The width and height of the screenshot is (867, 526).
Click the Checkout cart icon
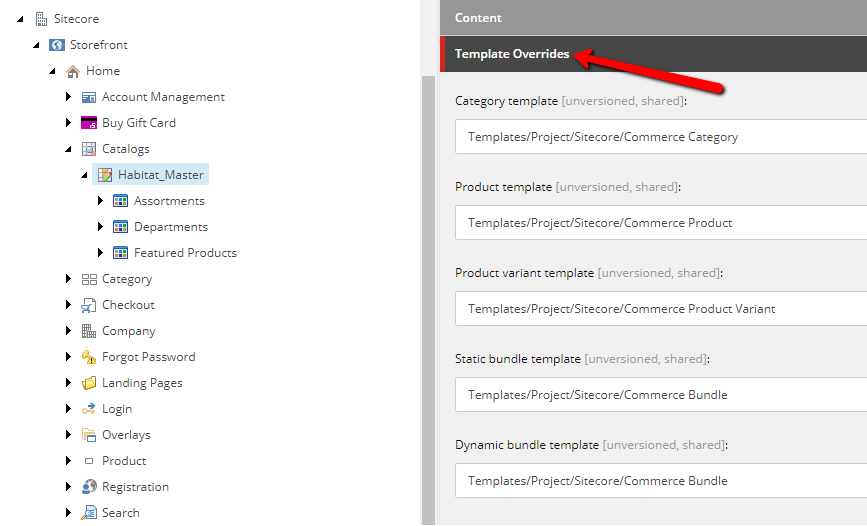click(x=88, y=305)
